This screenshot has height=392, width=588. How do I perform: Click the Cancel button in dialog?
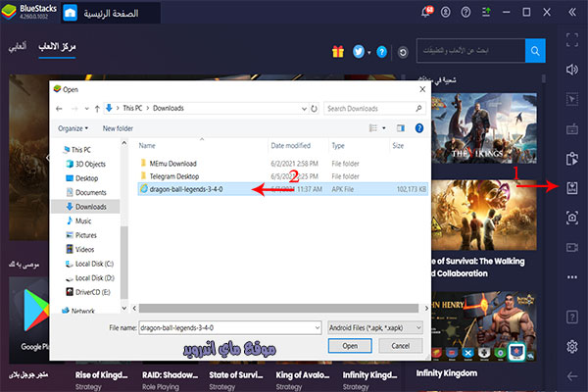(x=401, y=346)
